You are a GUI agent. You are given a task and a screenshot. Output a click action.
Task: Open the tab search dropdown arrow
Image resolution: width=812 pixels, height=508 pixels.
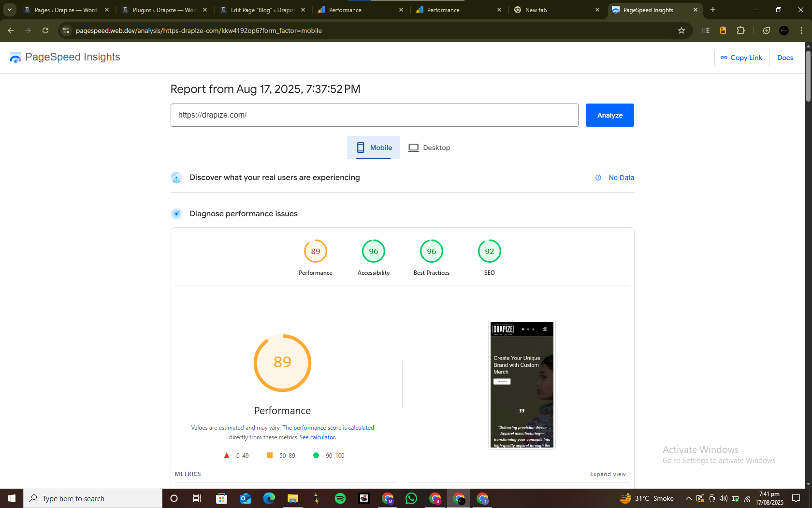(9, 10)
